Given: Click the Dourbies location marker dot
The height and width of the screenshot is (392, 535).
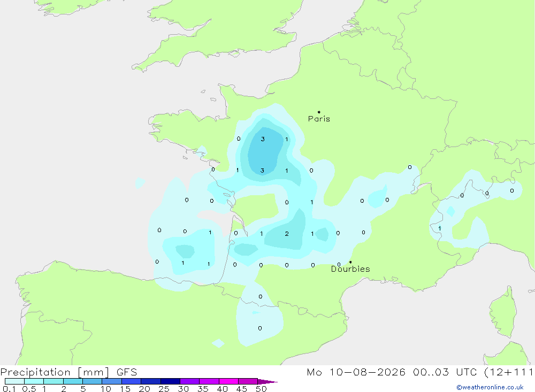Looking at the screenshot, I should 350,262.
